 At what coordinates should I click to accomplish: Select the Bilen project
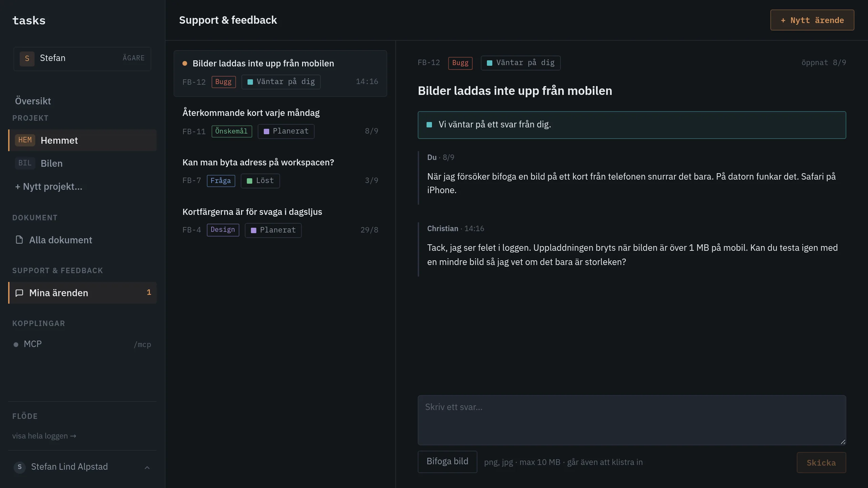(x=82, y=163)
